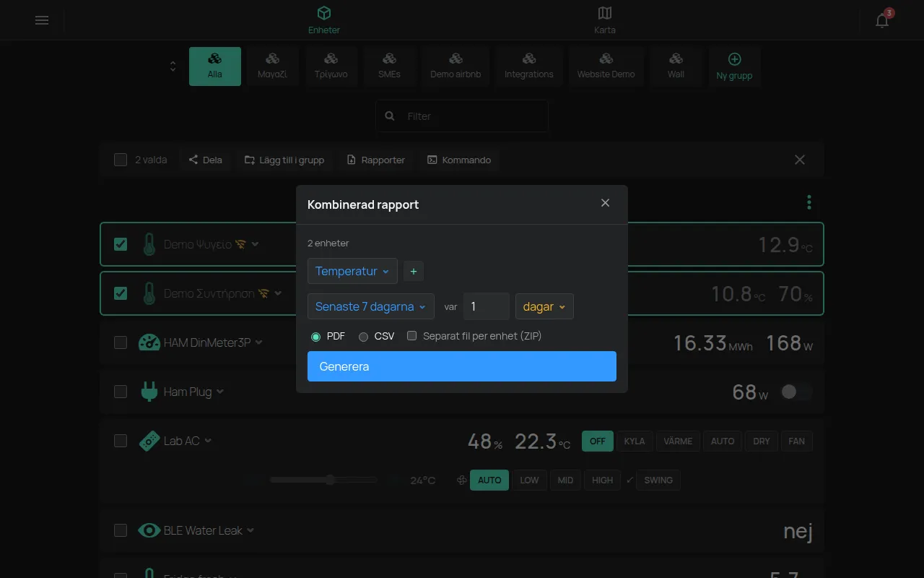Switch to the Karta tab
Image resolution: width=924 pixels, height=578 pixels.
coord(605,20)
